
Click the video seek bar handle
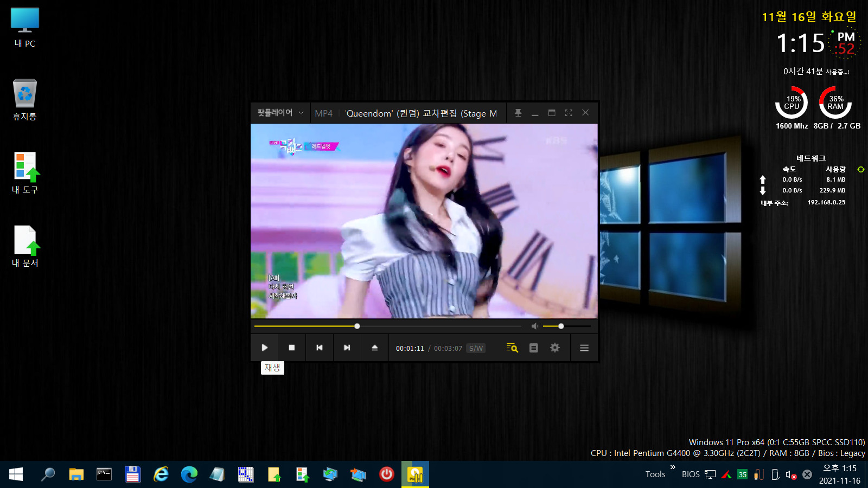357,326
